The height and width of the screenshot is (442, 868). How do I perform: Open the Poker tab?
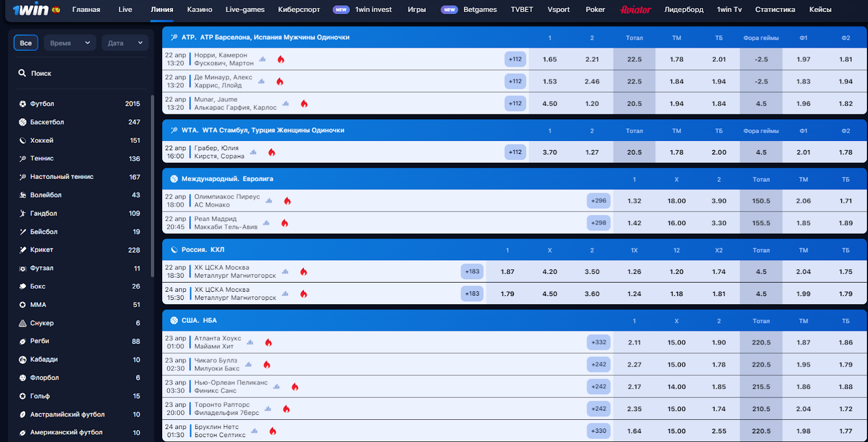pyautogui.click(x=595, y=9)
